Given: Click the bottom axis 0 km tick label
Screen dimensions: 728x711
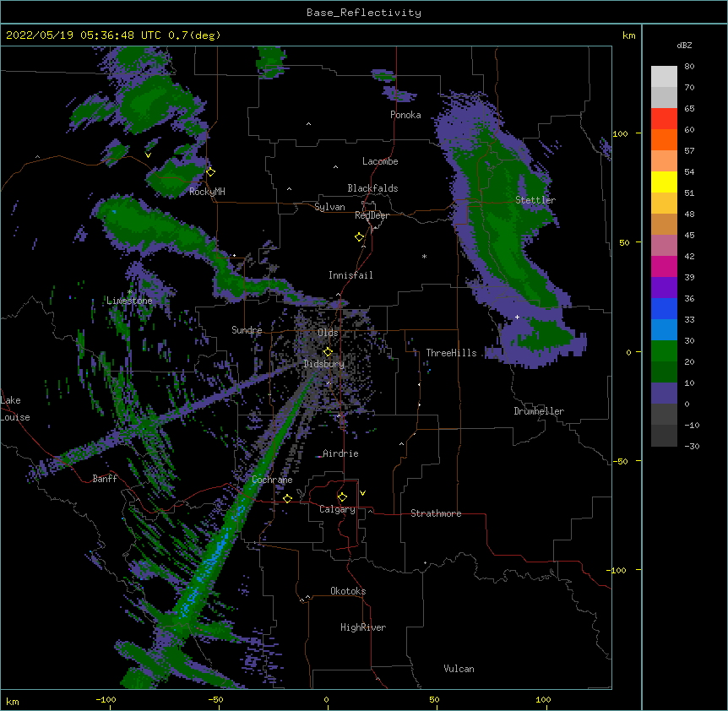Looking at the screenshot, I should click(x=326, y=700).
